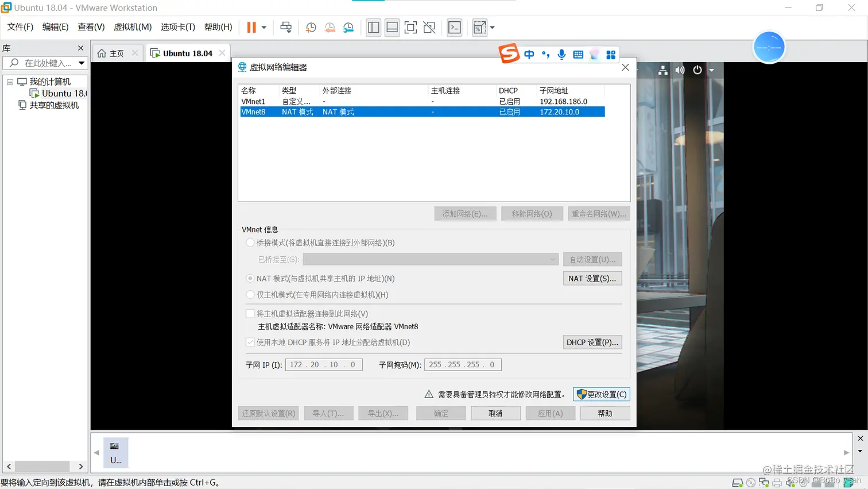
Task: Open the 虚拟机(M) menu
Action: [133, 27]
